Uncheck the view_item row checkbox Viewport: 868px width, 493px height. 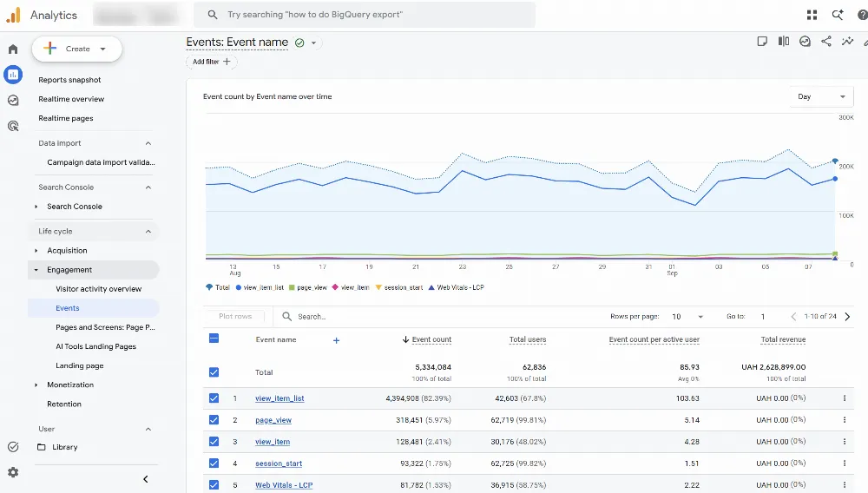click(x=214, y=442)
